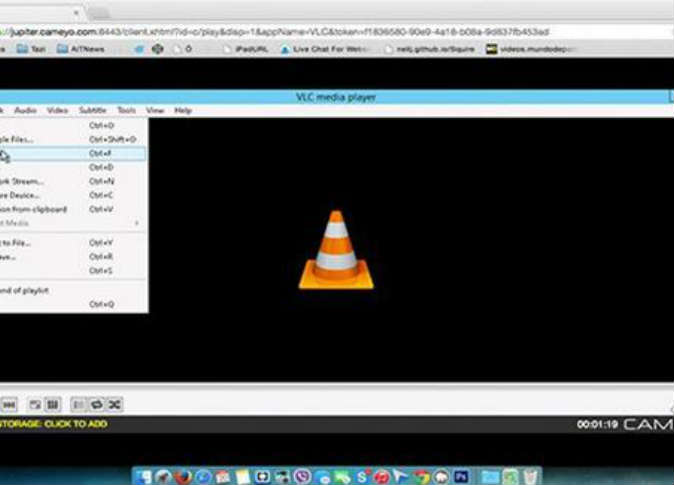Open extended settings from the VLC toolbar
674x485 pixels.
[x=52, y=404]
